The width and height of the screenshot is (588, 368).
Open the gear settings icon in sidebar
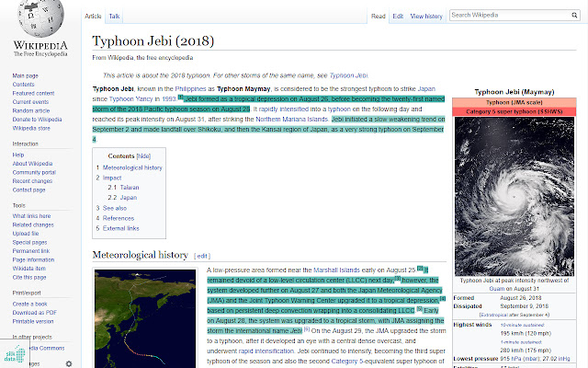[x=69, y=363]
